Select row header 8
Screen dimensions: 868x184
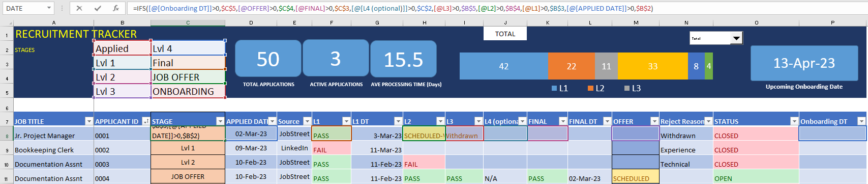tap(7, 136)
